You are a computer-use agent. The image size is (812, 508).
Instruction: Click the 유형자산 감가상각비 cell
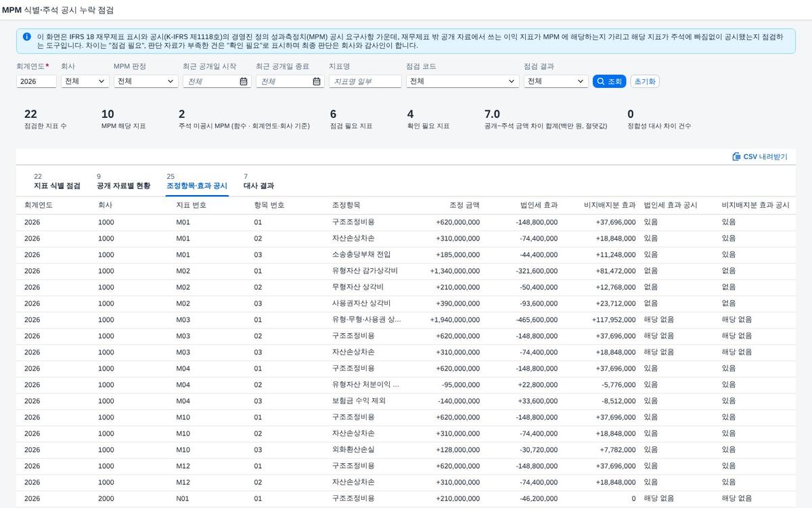click(365, 271)
